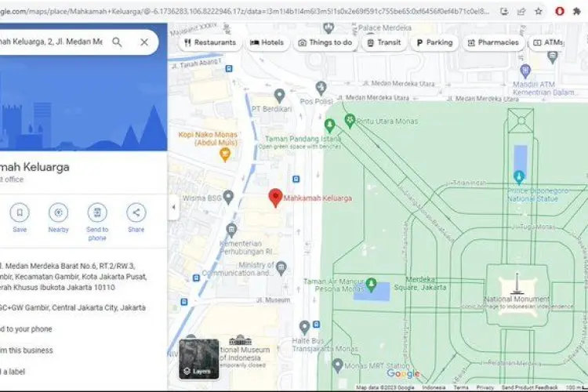This screenshot has width=588, height=392.
Task: Bookmark this page with the star icon
Action: 539,11
